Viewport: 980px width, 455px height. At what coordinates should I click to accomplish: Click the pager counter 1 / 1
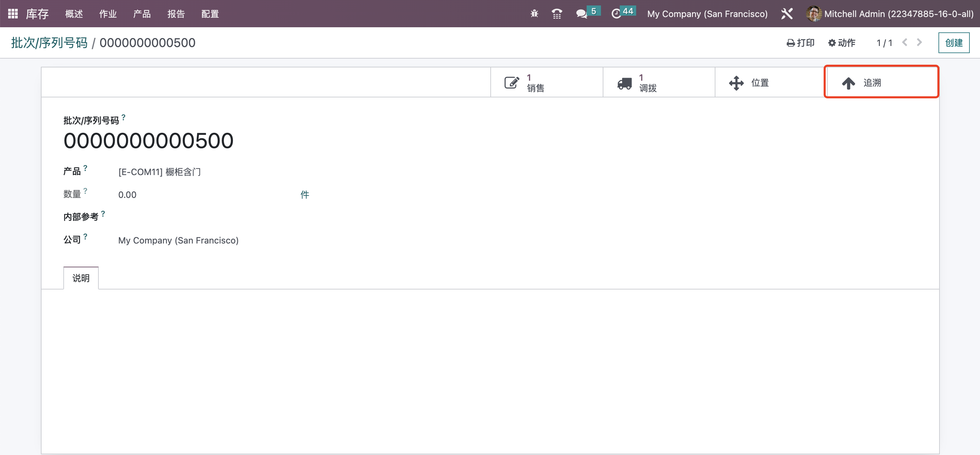coord(884,43)
